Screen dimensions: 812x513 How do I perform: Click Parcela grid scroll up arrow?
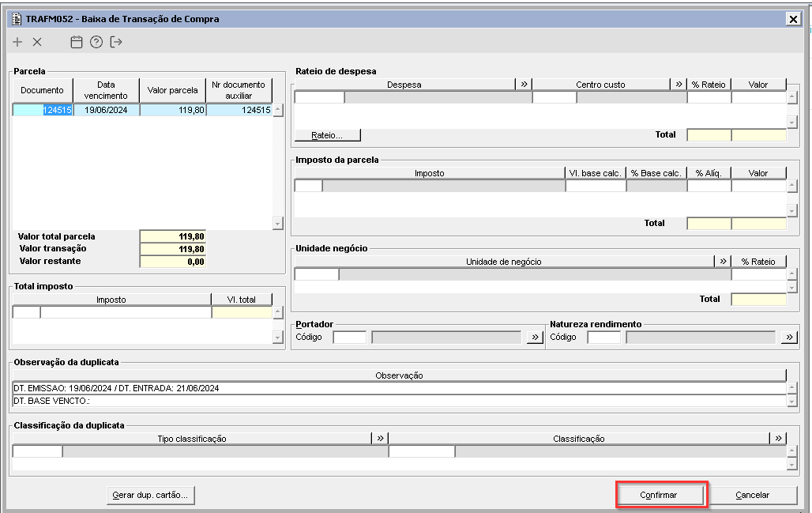click(x=278, y=110)
